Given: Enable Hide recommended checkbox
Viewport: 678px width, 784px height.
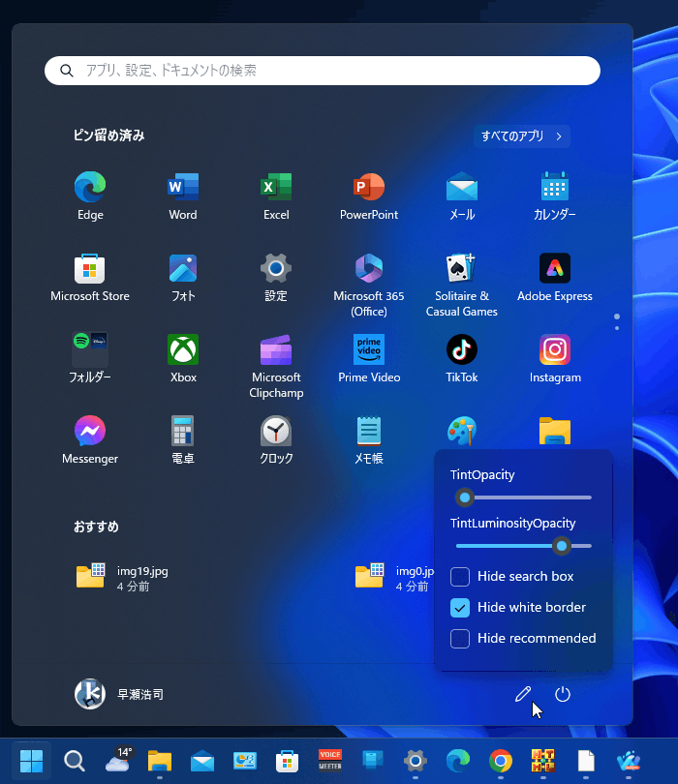Looking at the screenshot, I should [460, 639].
